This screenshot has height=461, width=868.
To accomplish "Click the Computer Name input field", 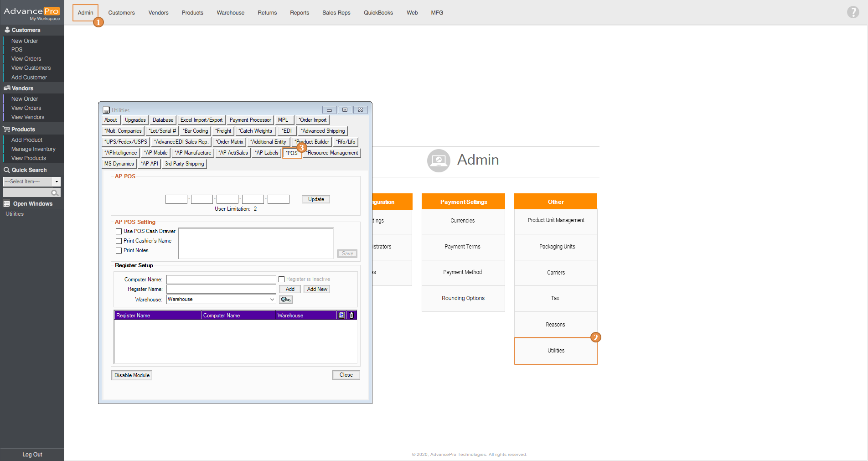I will tap(221, 280).
